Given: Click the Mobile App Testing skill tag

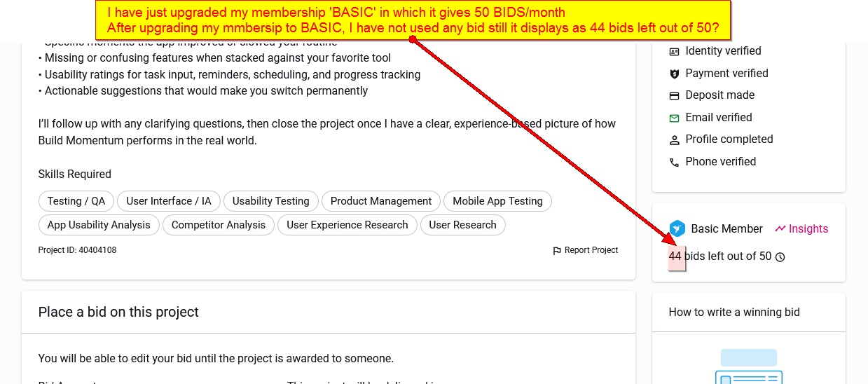Looking at the screenshot, I should [497, 201].
